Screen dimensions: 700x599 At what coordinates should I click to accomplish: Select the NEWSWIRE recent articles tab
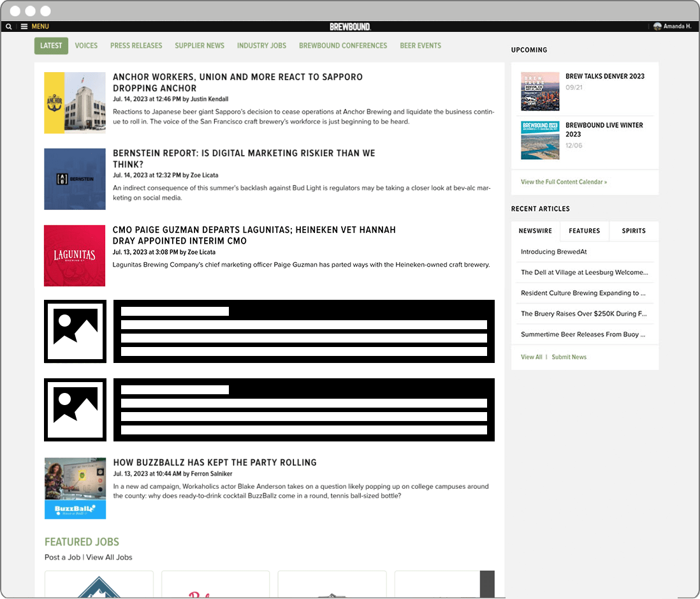point(536,231)
